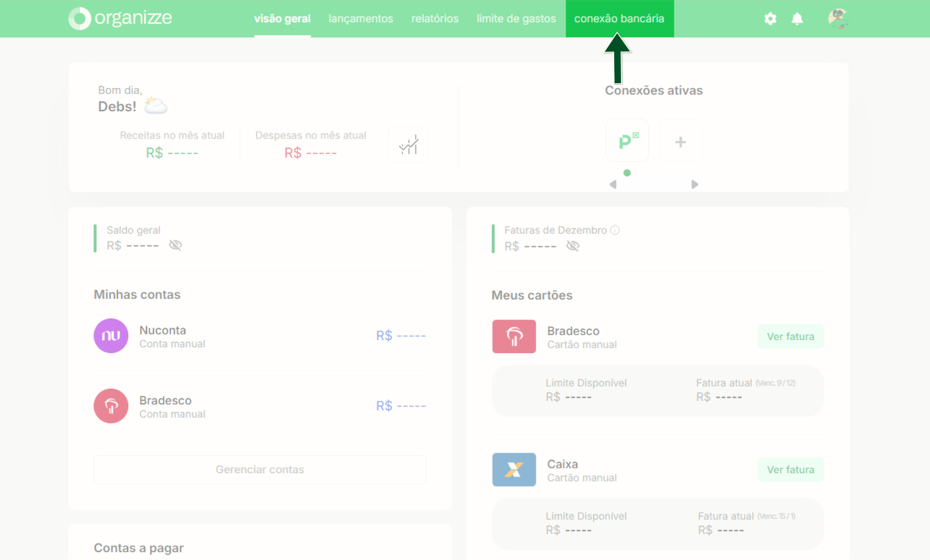Show info for Faturas de Dezembro
Viewport: 930px width, 560px height.
coord(615,230)
